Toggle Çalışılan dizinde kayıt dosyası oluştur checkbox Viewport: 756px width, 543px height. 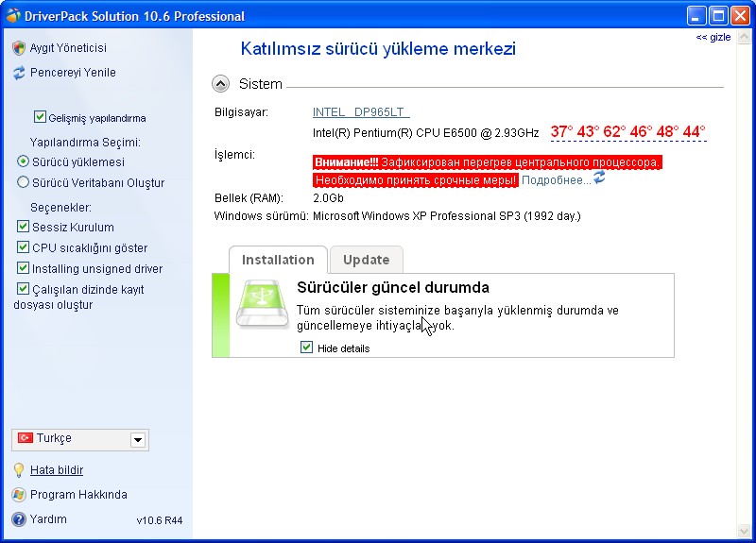coord(23,289)
